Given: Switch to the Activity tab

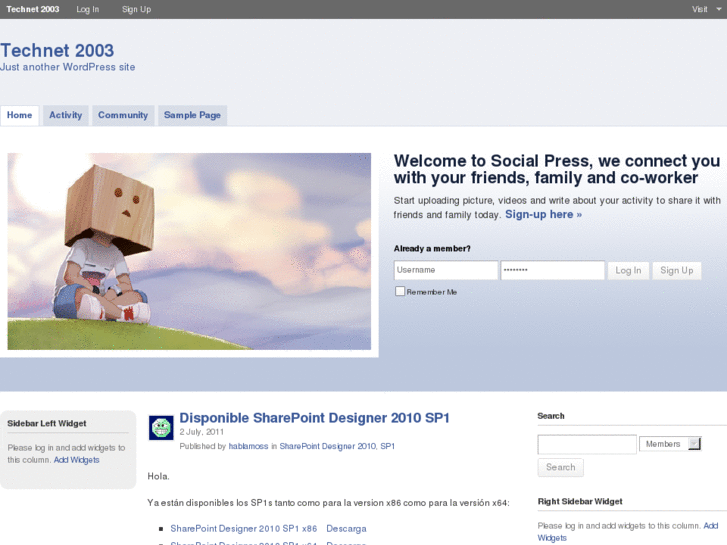Looking at the screenshot, I should (65, 115).
